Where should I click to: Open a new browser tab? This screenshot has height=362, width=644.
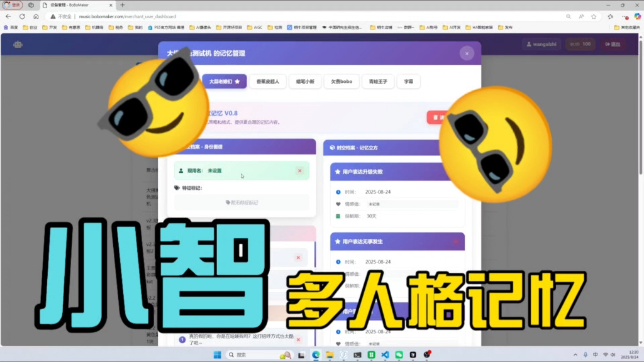[123, 5]
